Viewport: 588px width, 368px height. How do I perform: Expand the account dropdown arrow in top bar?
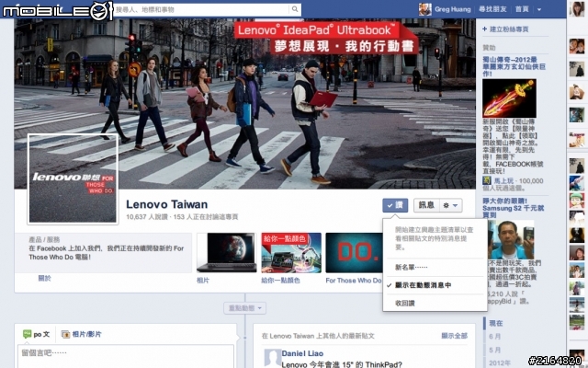pos(539,10)
